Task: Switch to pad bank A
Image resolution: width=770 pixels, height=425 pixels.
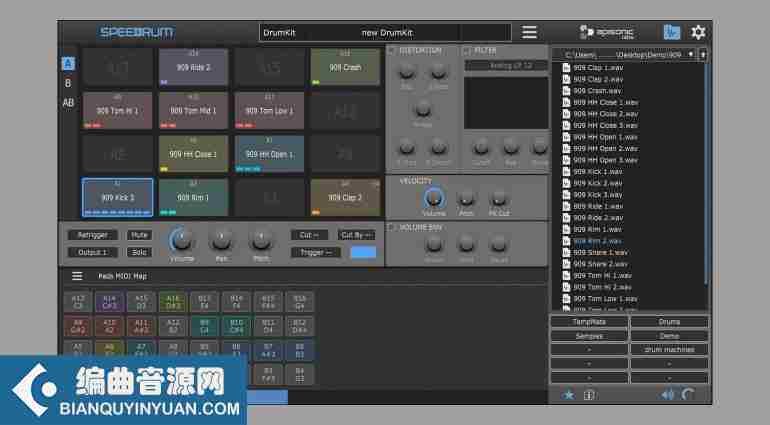Action: [x=68, y=63]
